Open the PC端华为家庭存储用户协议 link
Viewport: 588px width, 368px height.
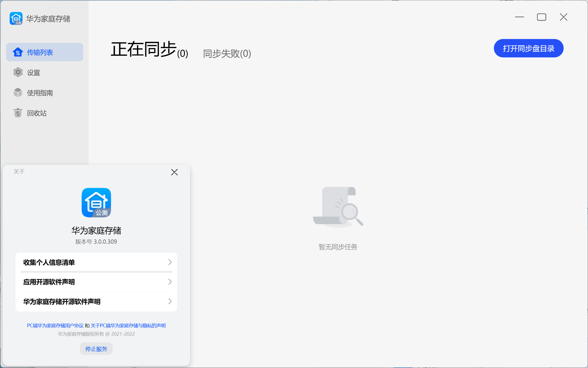[55, 326]
